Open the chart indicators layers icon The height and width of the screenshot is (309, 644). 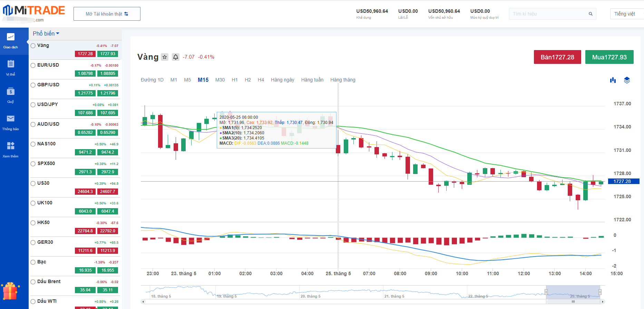(627, 80)
